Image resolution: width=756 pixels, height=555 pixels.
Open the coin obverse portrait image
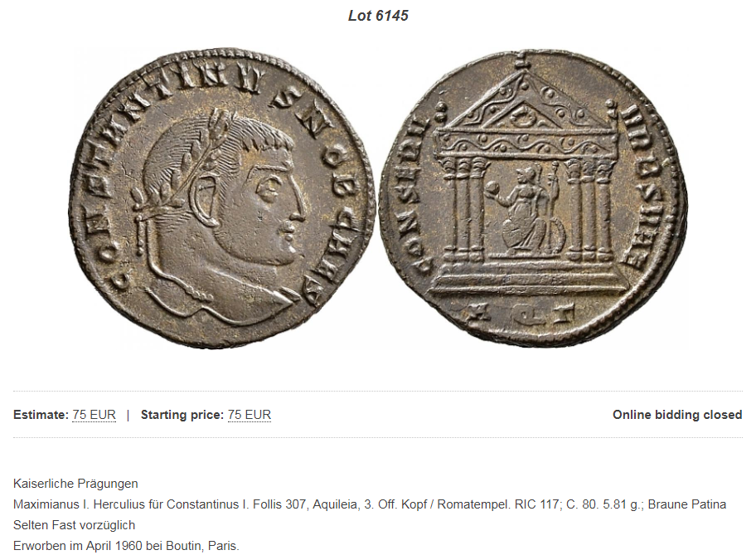click(x=222, y=197)
